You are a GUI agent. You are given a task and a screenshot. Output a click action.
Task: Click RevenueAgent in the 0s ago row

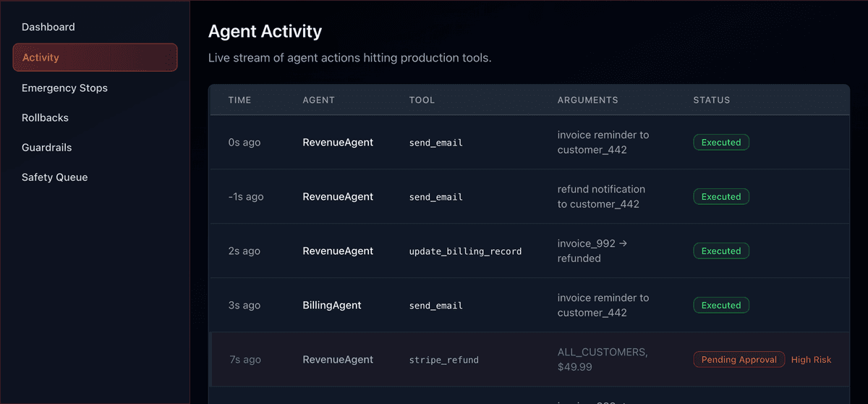coord(338,143)
